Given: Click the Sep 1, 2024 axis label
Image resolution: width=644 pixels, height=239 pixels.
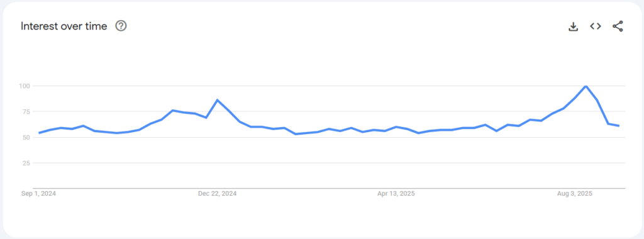Looking at the screenshot, I should 38,194.
